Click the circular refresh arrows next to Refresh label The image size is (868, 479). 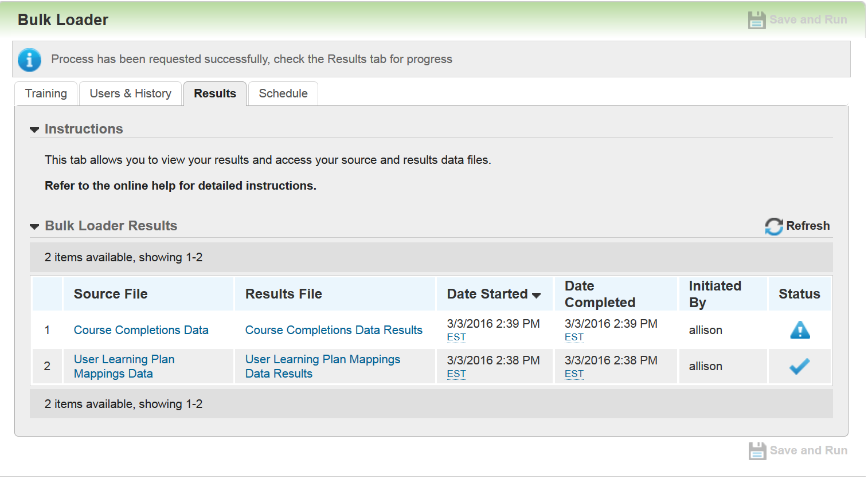(773, 226)
